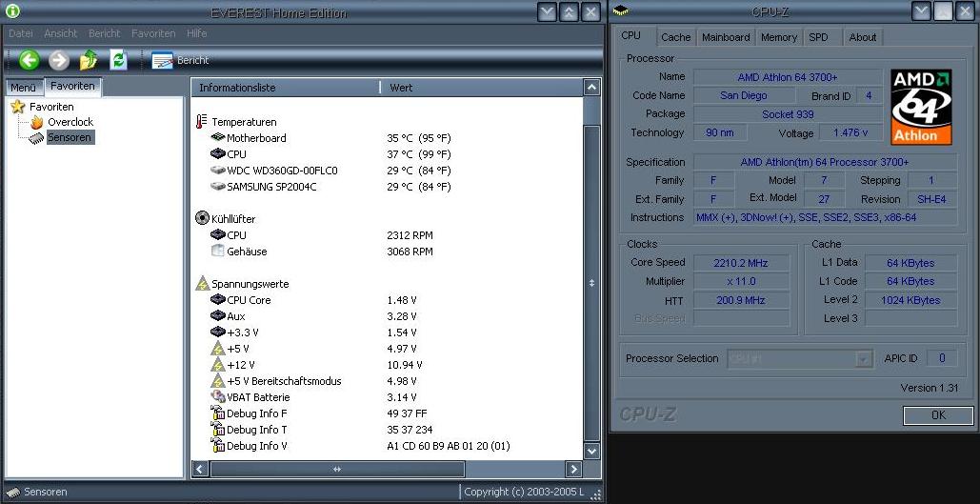Select the Favoriten tab in left panel
The image size is (980, 504).
pyautogui.click(x=72, y=87)
